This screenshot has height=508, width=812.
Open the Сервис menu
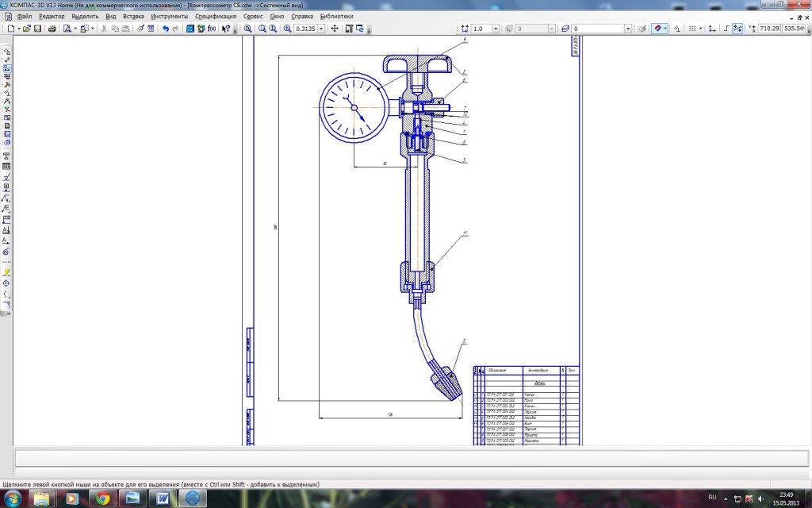[x=253, y=16]
